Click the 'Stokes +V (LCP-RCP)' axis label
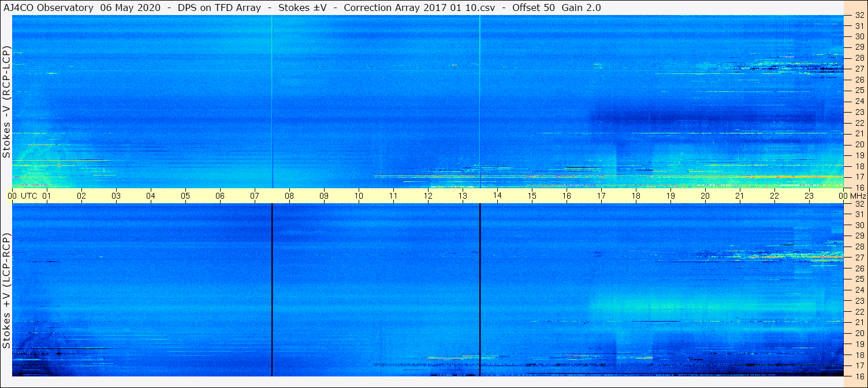This screenshot has width=868, height=388. tap(7, 291)
